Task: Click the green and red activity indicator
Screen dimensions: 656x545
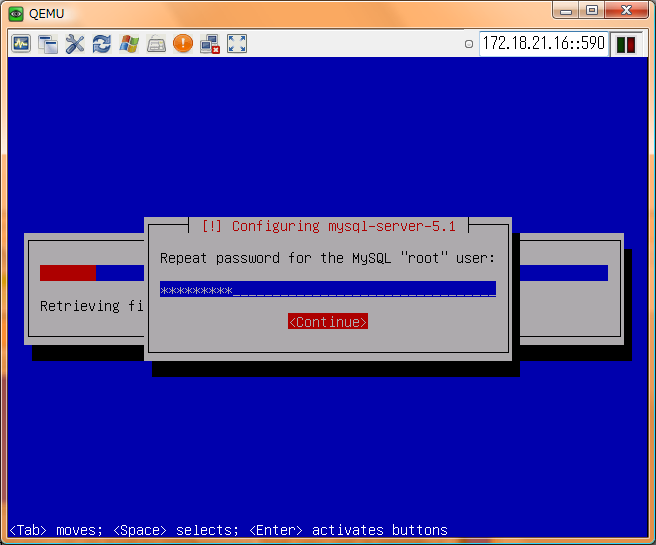Action: point(626,44)
